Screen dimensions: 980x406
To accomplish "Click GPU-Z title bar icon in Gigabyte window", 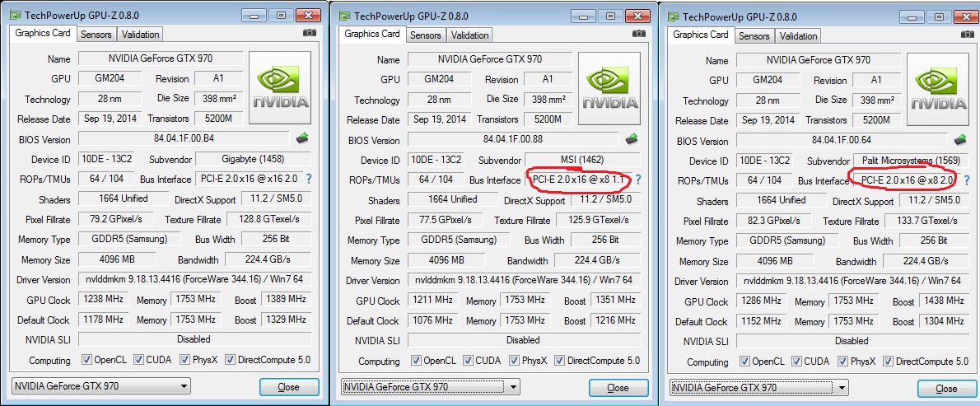I will [16, 14].
